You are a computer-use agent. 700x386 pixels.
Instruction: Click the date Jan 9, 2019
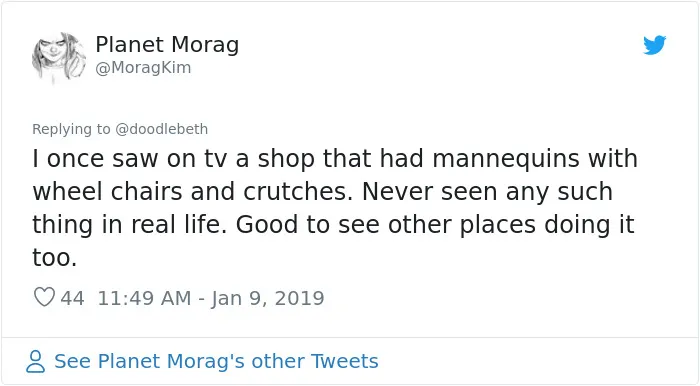268,298
